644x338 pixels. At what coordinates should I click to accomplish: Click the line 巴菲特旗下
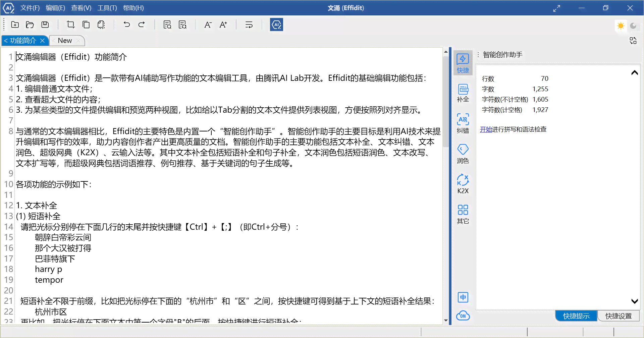[x=55, y=259]
